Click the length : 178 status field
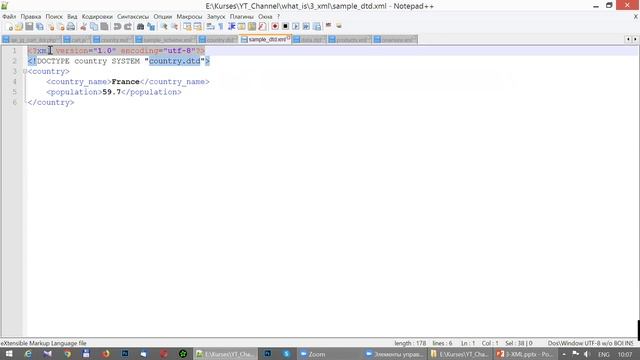This screenshot has height=360, width=640. pos(410,343)
